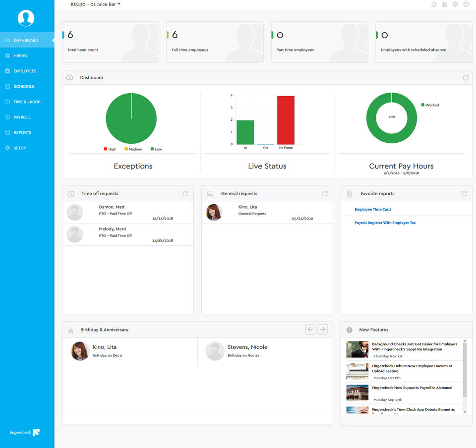476x448 pixels.
Task: Go to previous birthday entries
Action: 310,330
